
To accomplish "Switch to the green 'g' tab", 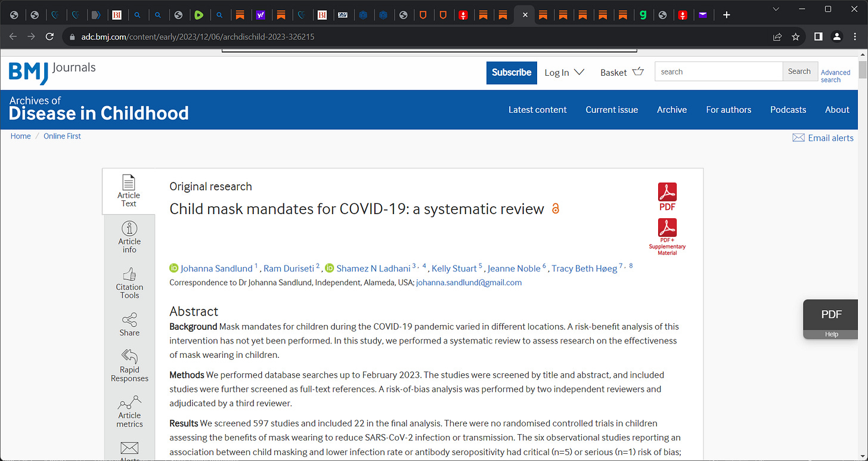I will pos(643,15).
